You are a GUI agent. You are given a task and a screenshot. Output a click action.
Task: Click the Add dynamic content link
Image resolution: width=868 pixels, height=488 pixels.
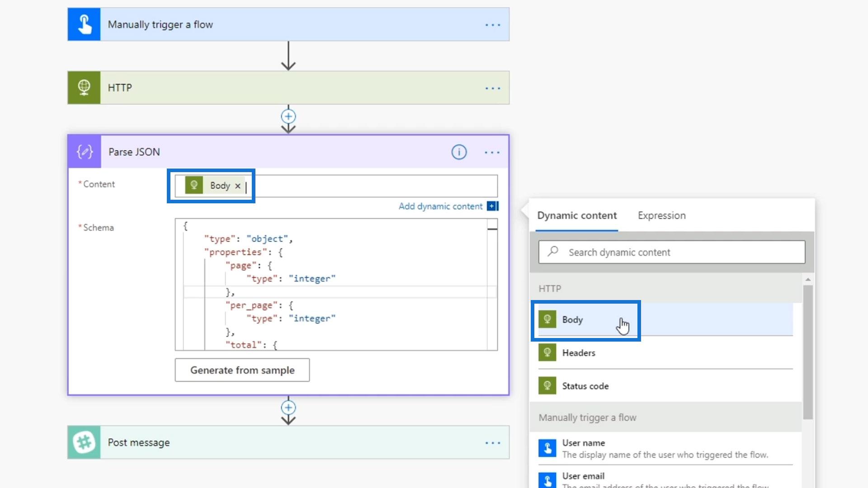pyautogui.click(x=440, y=206)
